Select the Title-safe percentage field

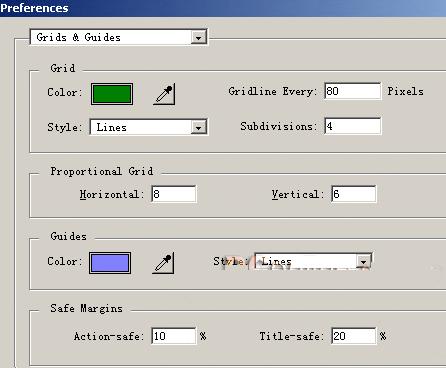(354, 336)
